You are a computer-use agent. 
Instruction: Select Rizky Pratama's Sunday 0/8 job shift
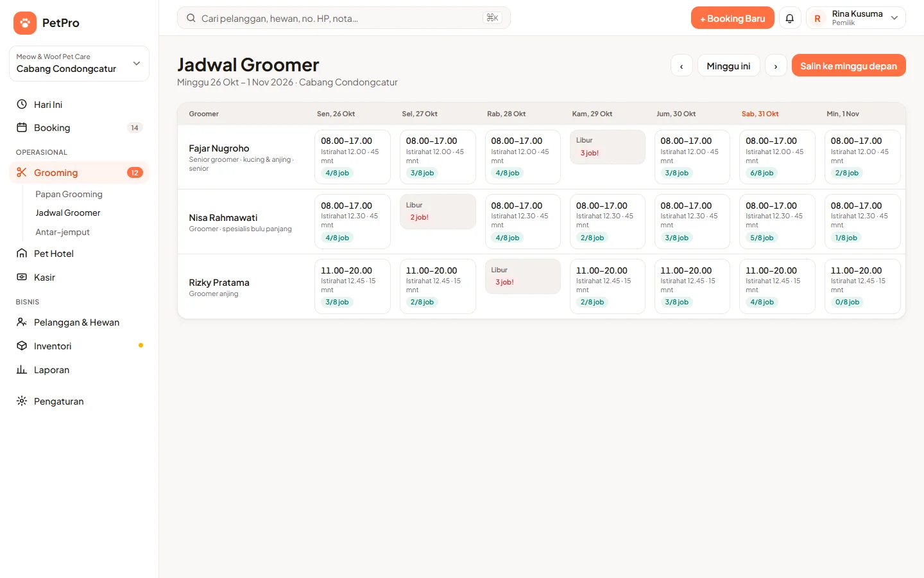[x=862, y=286]
